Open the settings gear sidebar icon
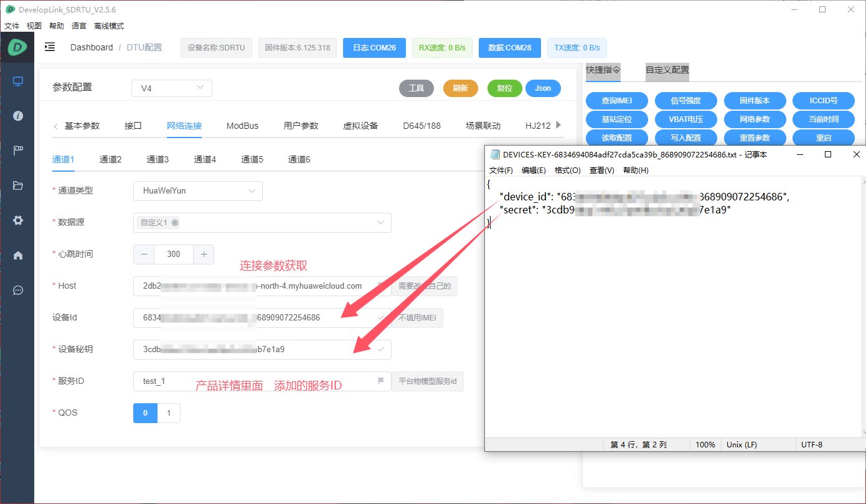The width and height of the screenshot is (866, 504). click(17, 220)
